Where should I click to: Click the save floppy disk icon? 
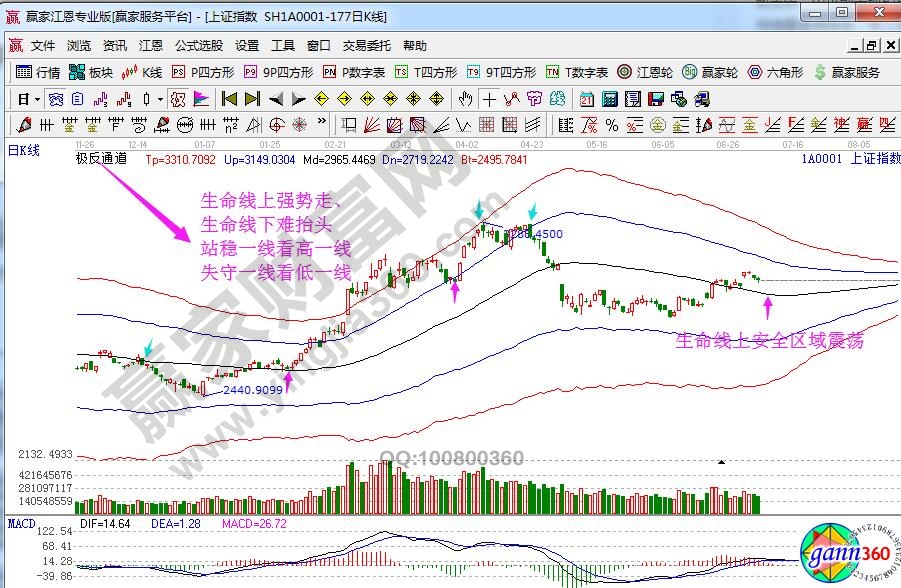(x=656, y=99)
